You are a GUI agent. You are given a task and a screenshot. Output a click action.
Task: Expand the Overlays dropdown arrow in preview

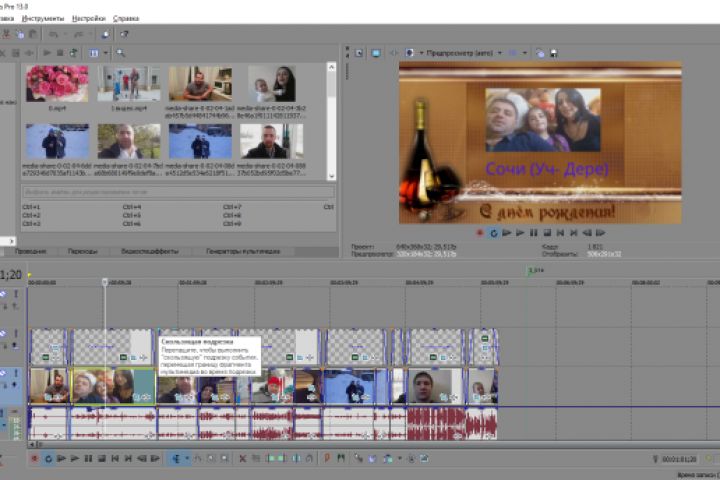[x=524, y=53]
